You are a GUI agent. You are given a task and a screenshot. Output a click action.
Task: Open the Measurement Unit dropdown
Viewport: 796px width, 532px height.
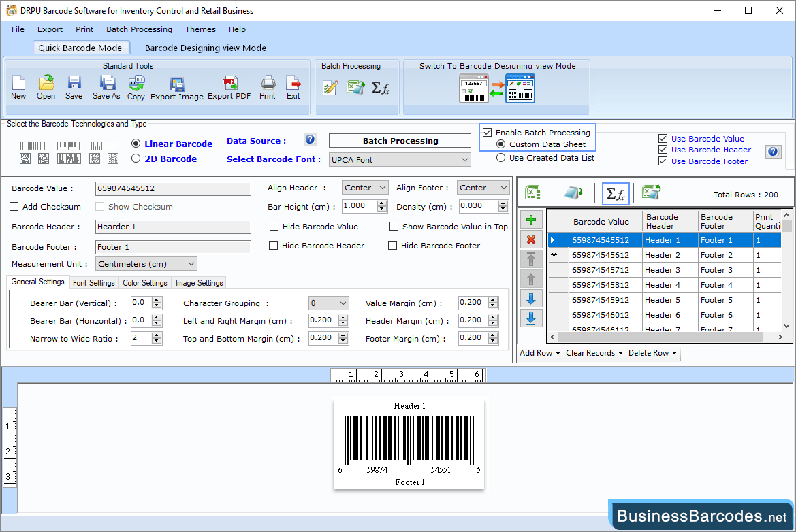tap(146, 264)
